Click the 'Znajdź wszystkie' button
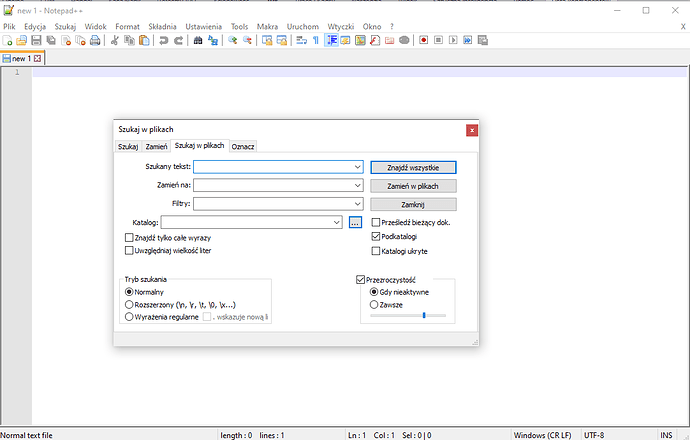Screen dimensions: 690x440 click(413, 167)
